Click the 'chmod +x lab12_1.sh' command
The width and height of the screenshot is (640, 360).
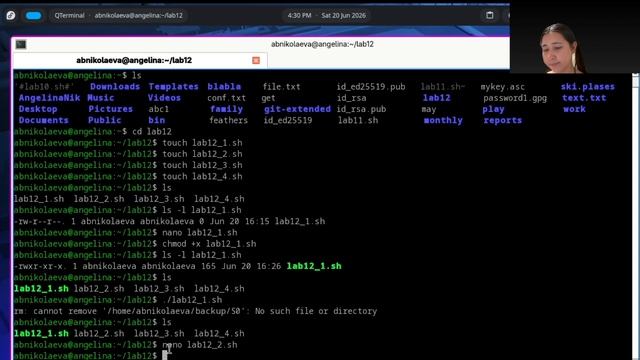209,244
